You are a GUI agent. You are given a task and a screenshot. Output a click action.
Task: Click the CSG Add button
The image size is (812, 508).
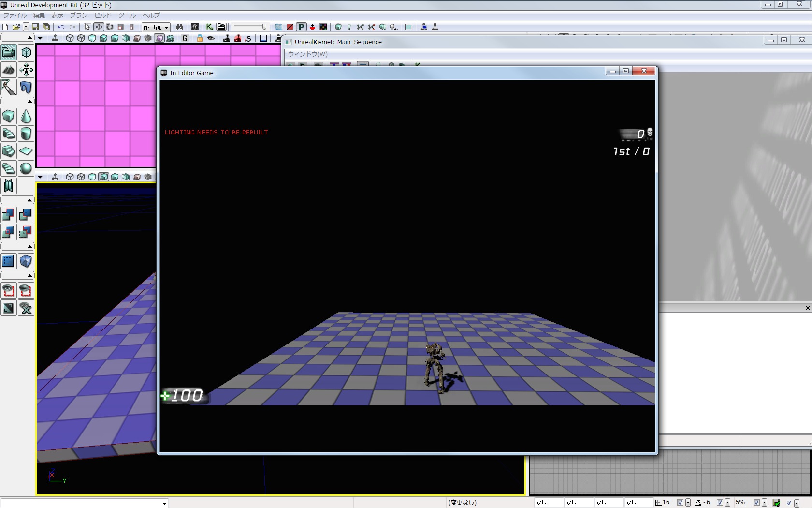[x=9, y=215]
